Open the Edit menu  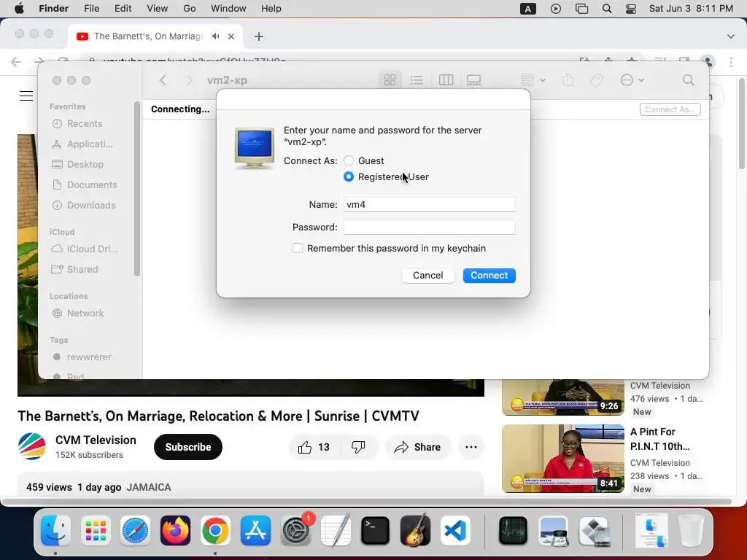click(x=123, y=9)
